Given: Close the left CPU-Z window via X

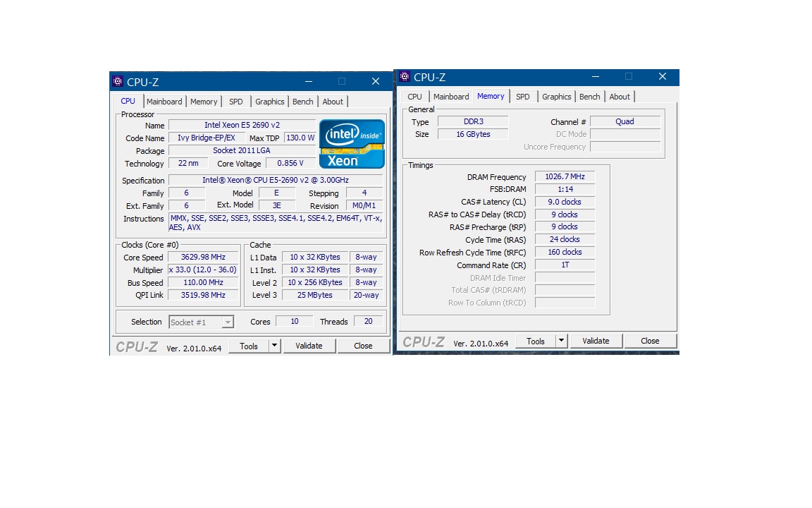Looking at the screenshot, I should tap(376, 81).
